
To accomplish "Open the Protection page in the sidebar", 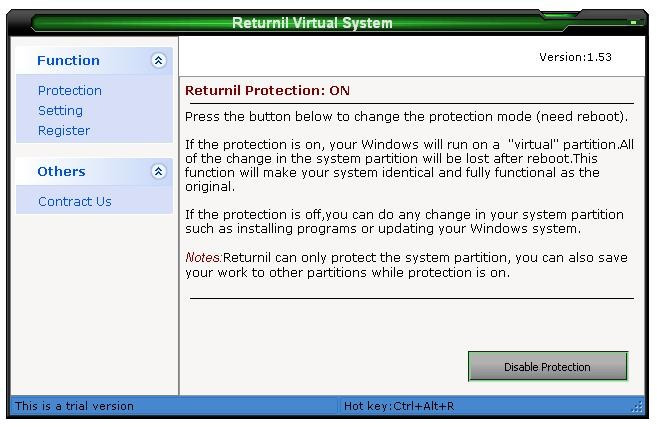I will 70,91.
